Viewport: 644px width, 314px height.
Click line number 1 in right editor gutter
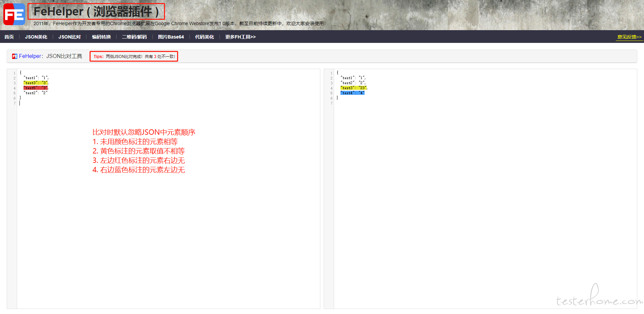click(331, 73)
